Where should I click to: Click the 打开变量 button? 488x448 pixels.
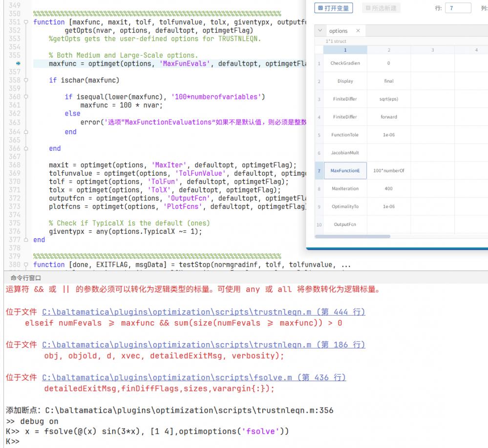point(334,8)
